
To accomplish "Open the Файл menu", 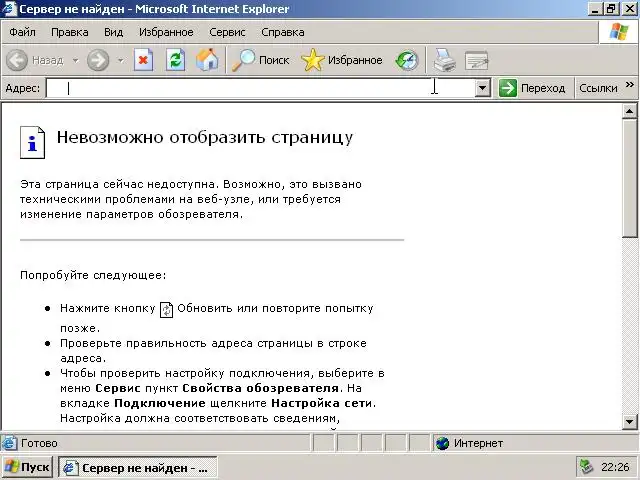I will [x=22, y=32].
